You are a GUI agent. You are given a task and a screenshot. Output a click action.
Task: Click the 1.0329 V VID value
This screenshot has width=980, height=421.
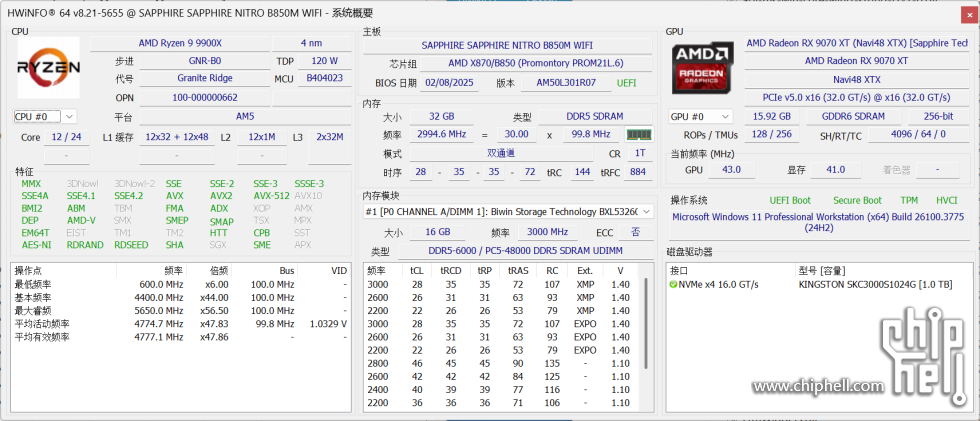tap(328, 324)
